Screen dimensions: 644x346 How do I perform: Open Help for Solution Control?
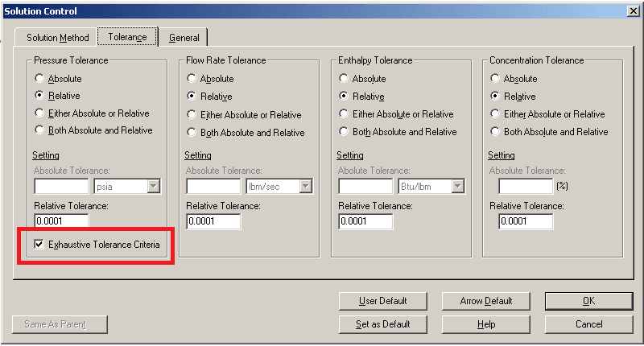(486, 324)
